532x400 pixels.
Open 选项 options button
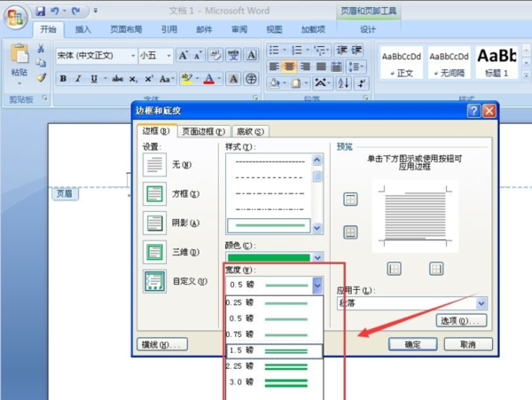click(461, 320)
